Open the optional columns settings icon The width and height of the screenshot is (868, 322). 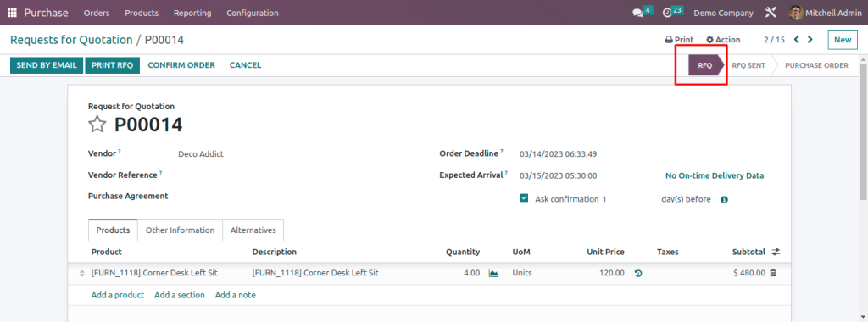tap(776, 252)
